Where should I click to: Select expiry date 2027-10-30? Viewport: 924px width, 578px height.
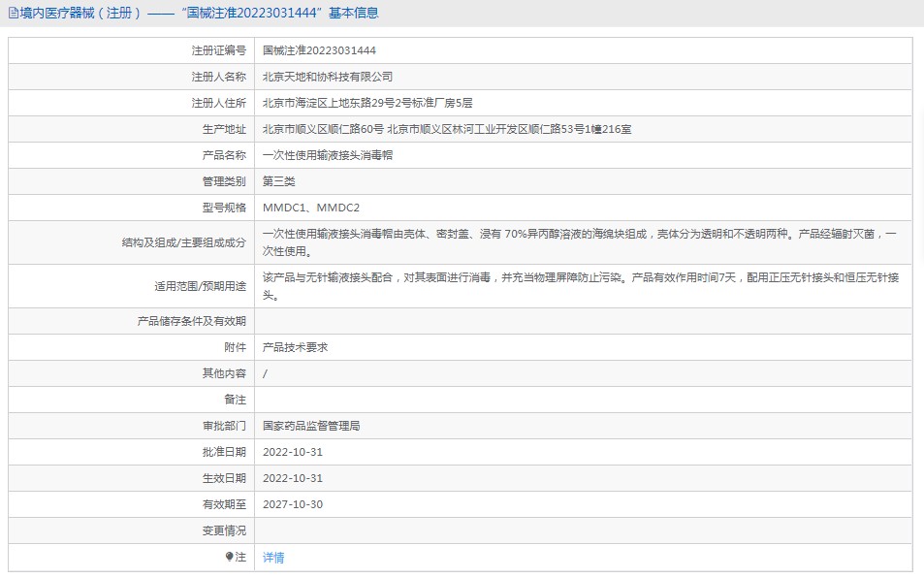[292, 504]
